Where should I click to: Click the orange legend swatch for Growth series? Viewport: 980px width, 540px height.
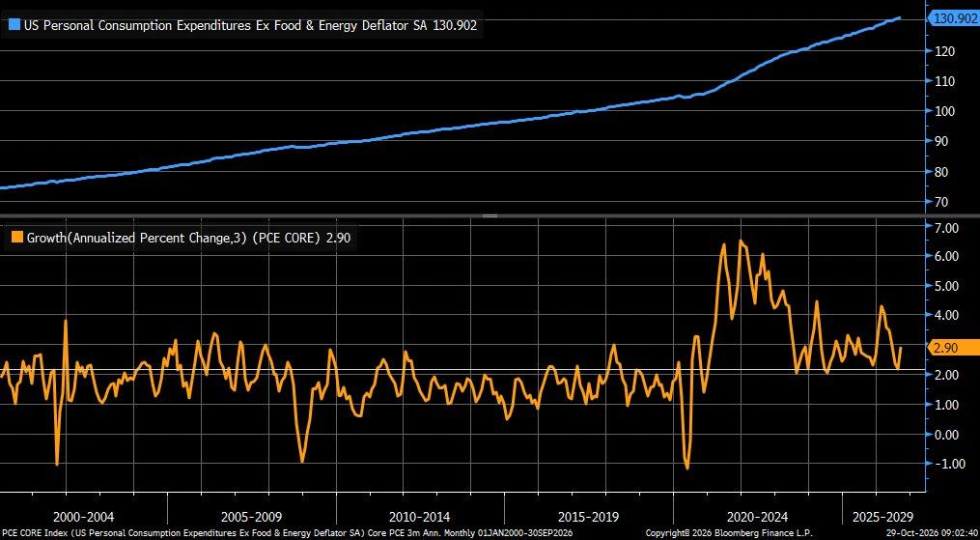pyautogui.click(x=16, y=238)
